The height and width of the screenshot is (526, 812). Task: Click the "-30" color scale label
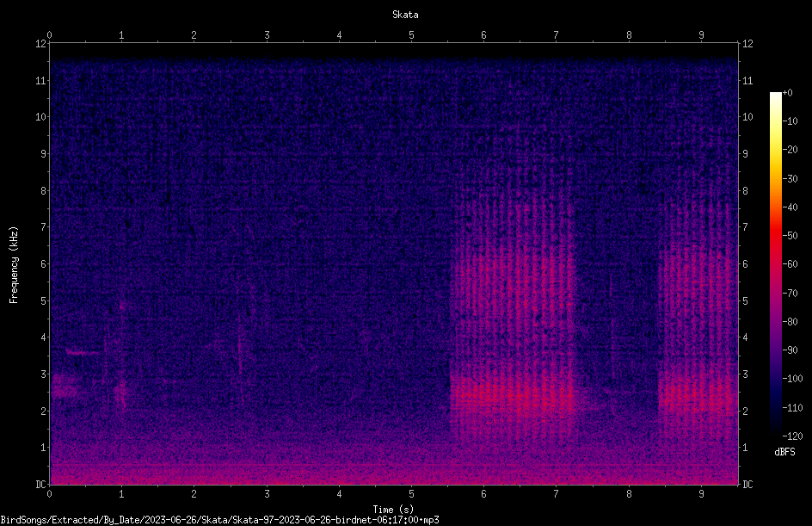790,179
